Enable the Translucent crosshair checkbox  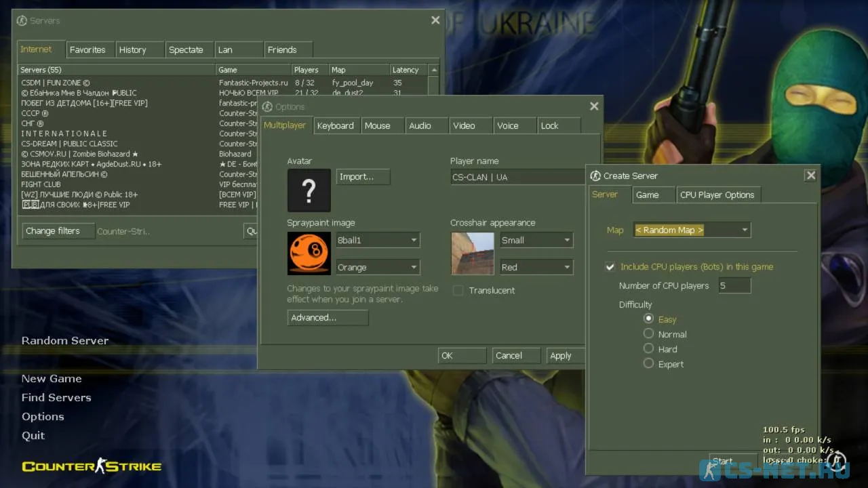458,290
